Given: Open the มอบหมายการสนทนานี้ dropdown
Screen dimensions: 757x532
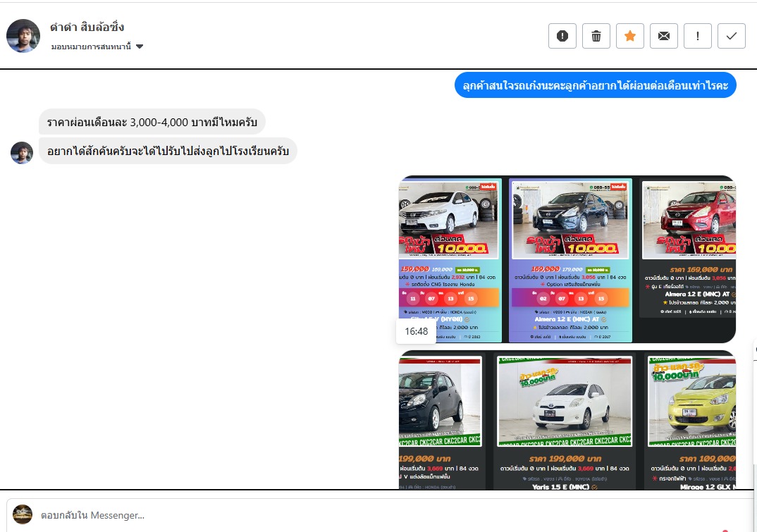Looking at the screenshot, I should (x=97, y=47).
